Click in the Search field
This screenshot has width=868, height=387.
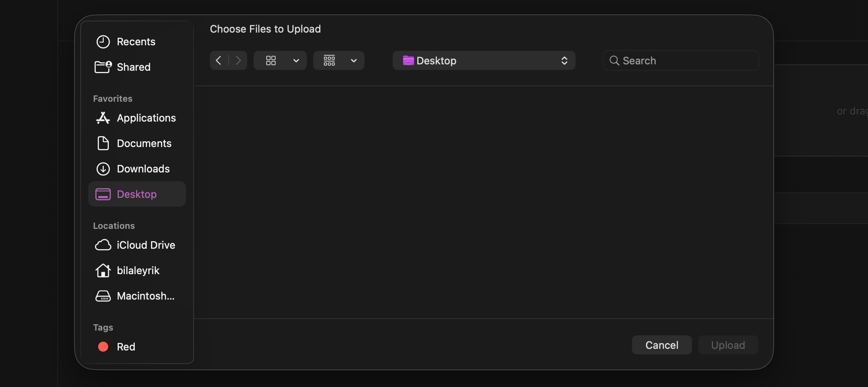tap(681, 60)
